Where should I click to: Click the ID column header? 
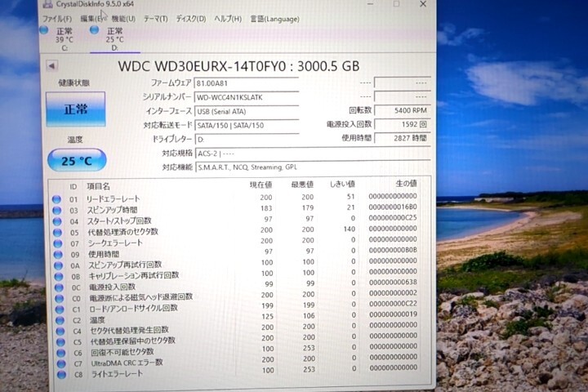(x=73, y=186)
